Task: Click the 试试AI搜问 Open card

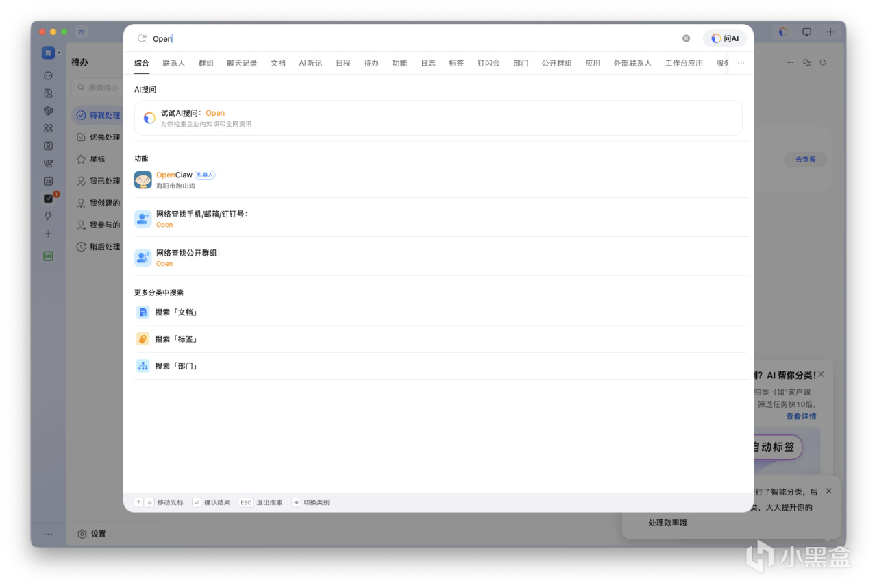Action: point(438,118)
